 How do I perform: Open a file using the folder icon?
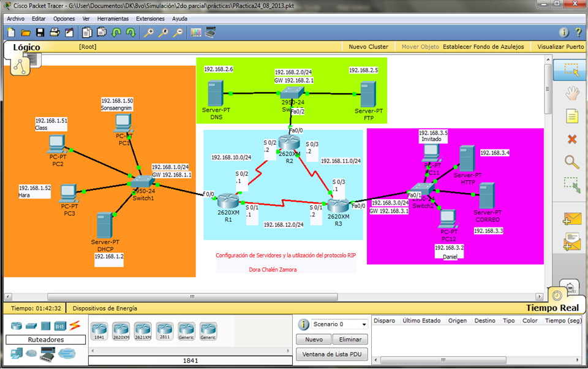click(26, 32)
